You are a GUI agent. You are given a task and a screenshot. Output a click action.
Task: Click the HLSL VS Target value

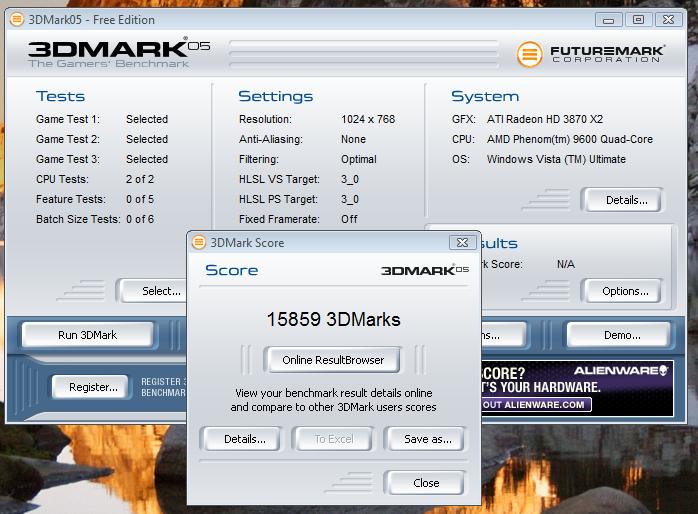[349, 179]
